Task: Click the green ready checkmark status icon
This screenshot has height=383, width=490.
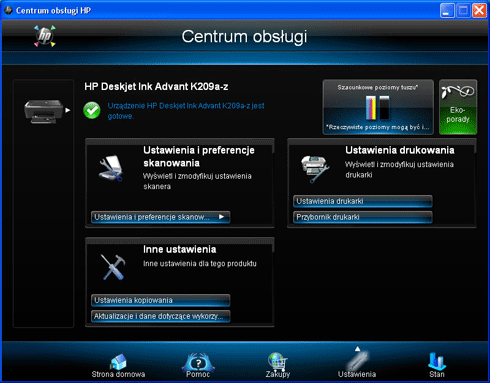Action: click(92, 110)
